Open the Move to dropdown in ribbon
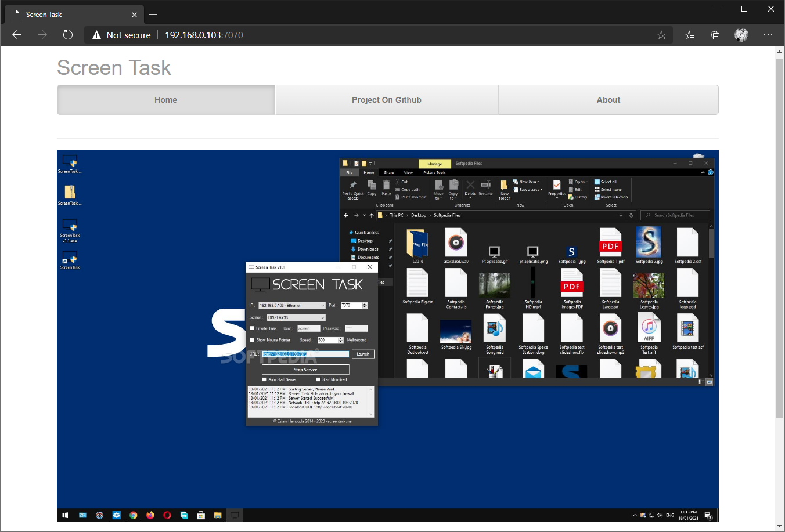785x532 pixels. click(438, 190)
